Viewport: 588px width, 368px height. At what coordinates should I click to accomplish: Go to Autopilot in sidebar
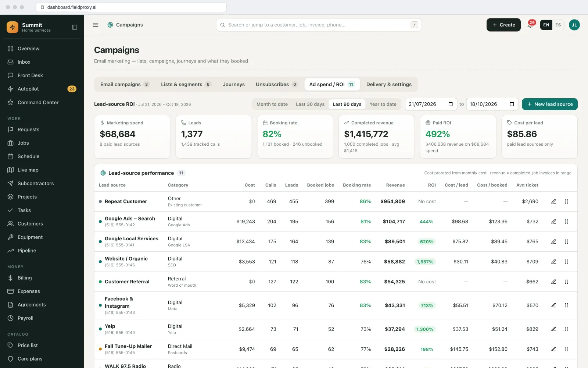(x=42, y=89)
